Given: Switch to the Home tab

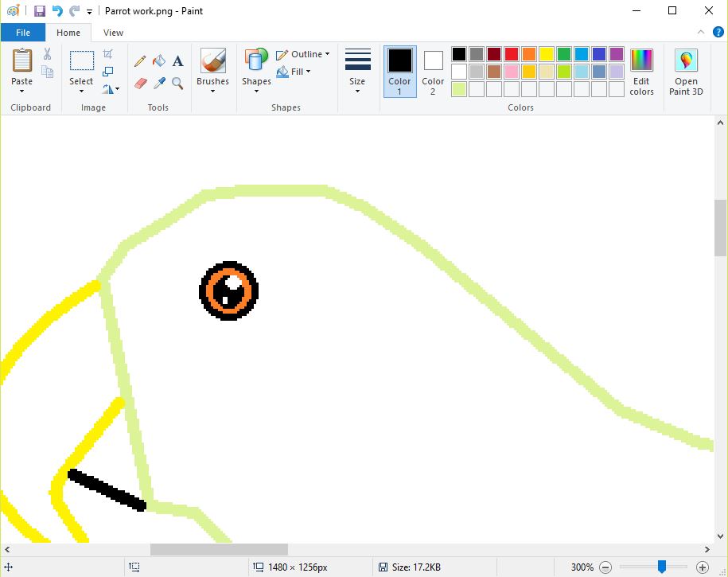Looking at the screenshot, I should 68,33.
